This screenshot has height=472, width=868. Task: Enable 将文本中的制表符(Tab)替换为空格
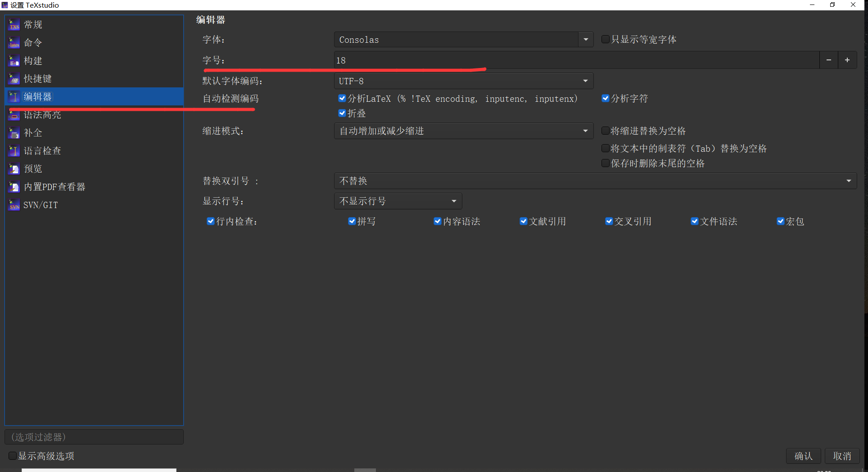(606, 149)
